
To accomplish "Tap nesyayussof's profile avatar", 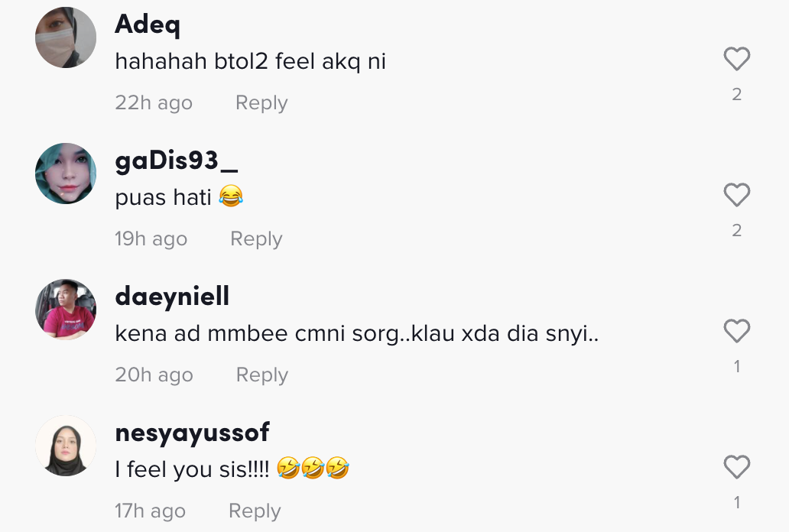I will tap(66, 446).
